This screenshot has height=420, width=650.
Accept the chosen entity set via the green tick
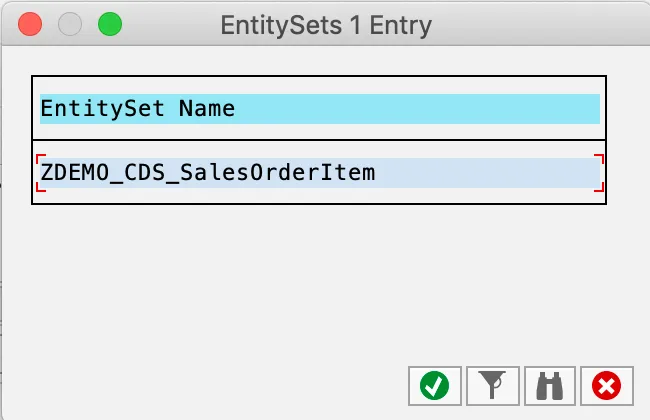(x=434, y=385)
